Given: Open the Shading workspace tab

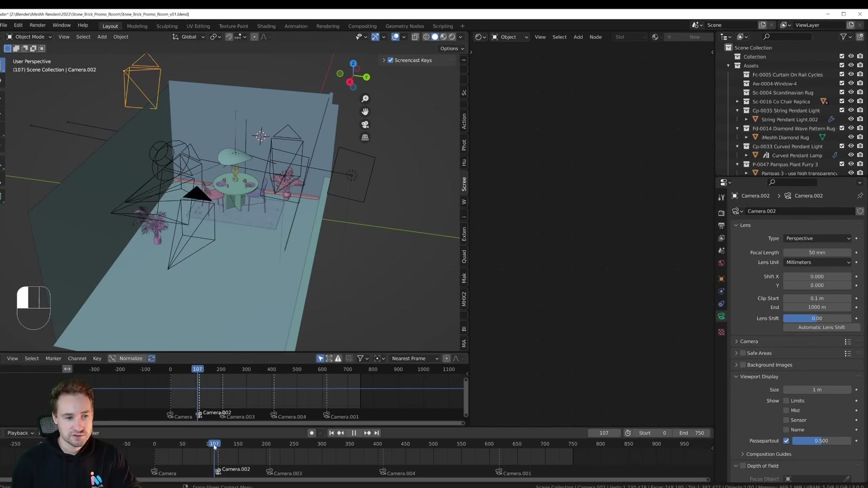Looking at the screenshot, I should click(266, 26).
